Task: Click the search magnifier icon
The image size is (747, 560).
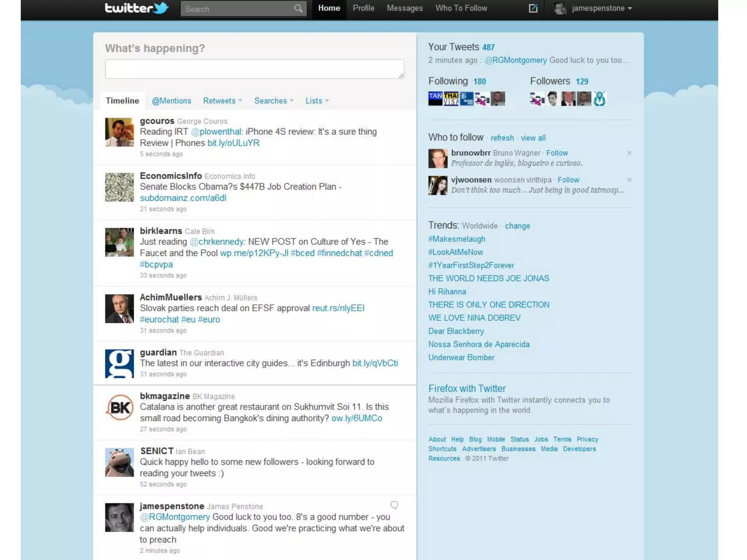Action: click(x=298, y=9)
